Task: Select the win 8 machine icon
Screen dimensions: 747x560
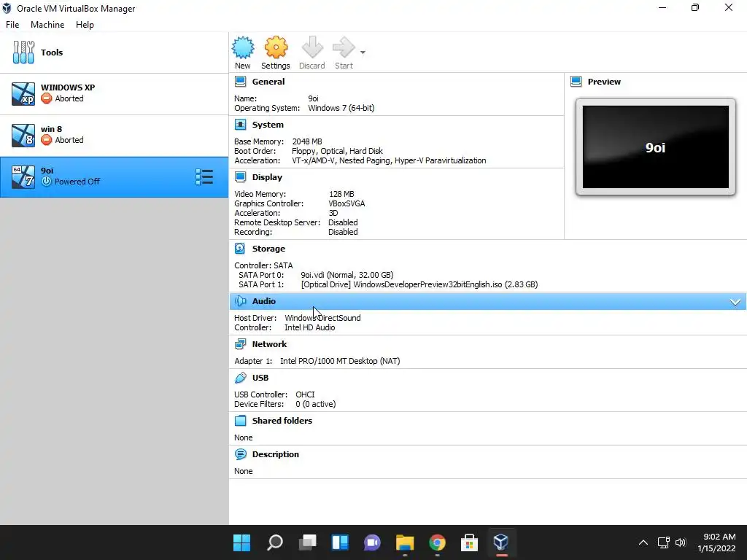Action: pyautogui.click(x=23, y=135)
